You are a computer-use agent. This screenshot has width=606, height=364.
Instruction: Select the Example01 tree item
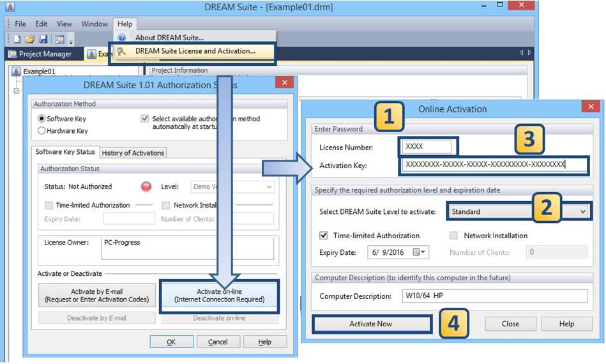39,72
